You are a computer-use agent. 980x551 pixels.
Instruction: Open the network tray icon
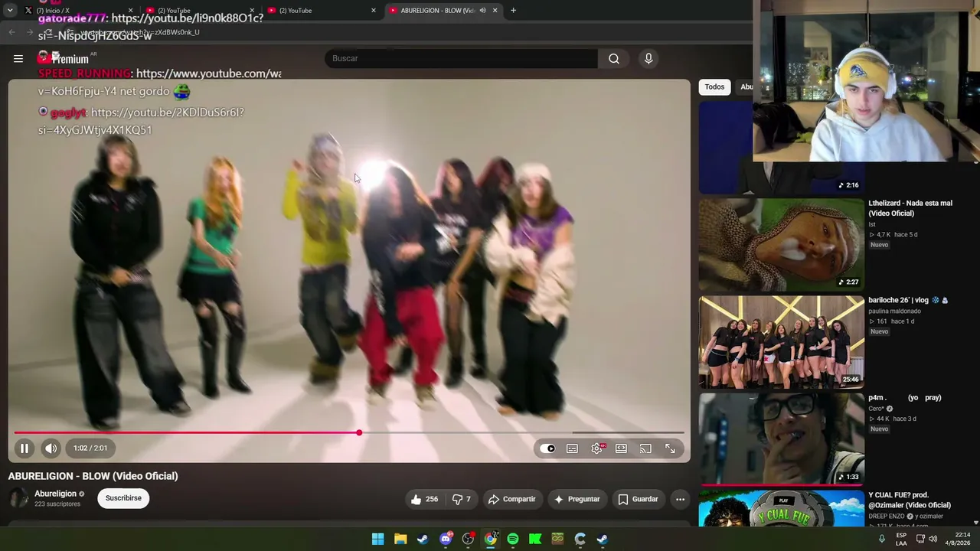pyautogui.click(x=920, y=539)
